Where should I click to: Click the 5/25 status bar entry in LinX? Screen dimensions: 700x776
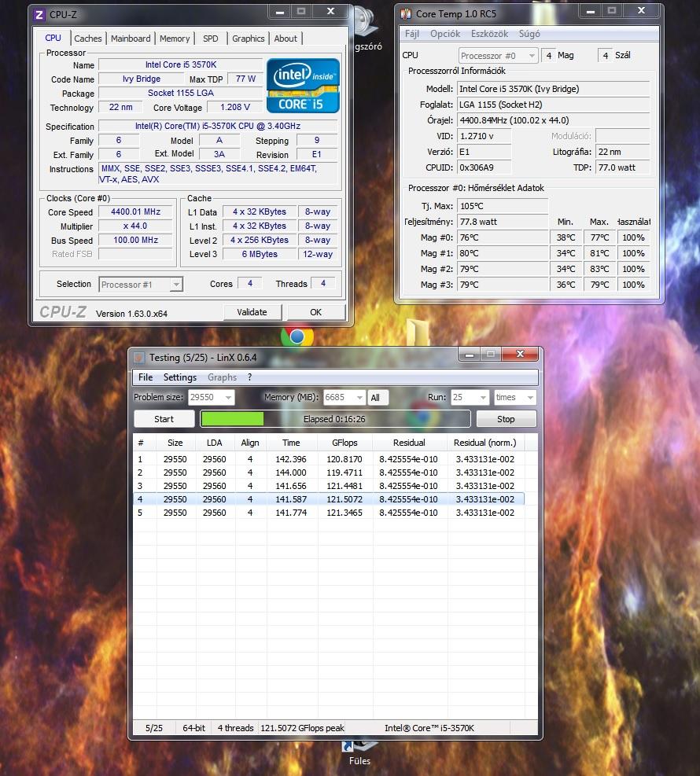[154, 728]
